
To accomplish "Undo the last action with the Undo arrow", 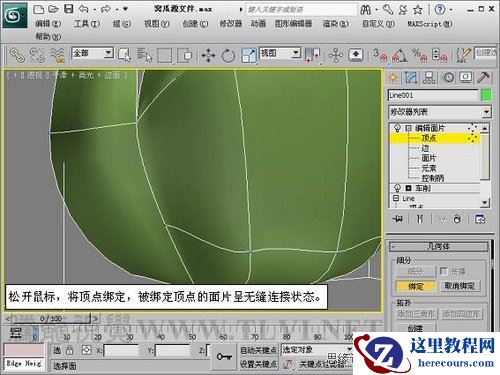I will click(83, 9).
